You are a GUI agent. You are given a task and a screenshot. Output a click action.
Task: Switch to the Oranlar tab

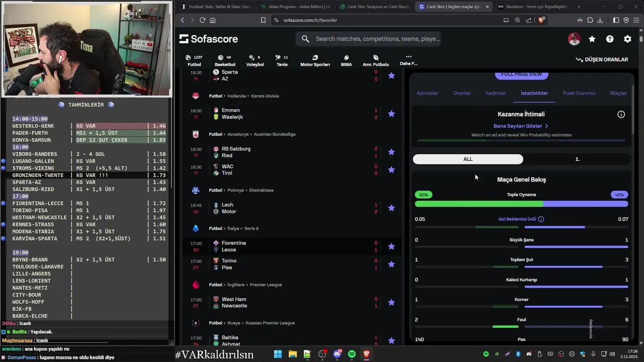pyautogui.click(x=462, y=93)
